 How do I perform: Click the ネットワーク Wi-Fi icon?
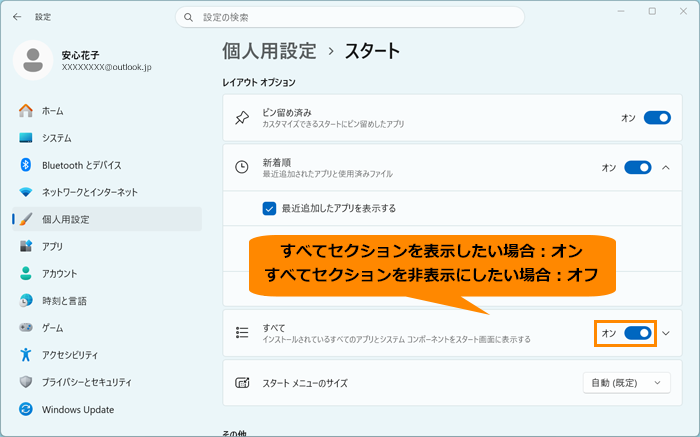pyautogui.click(x=26, y=192)
